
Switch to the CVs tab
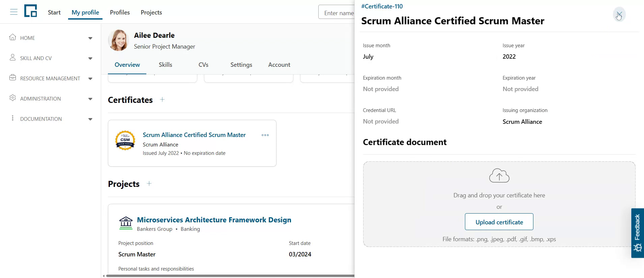click(x=203, y=65)
